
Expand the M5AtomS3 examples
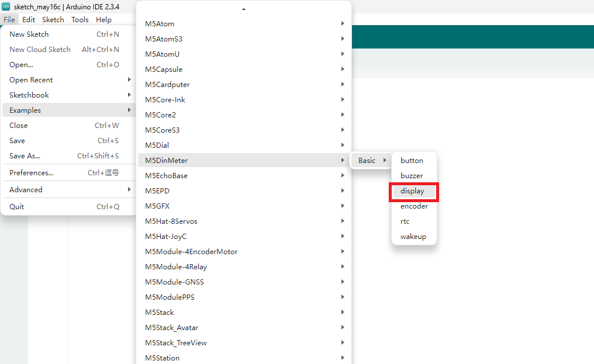[244, 39]
